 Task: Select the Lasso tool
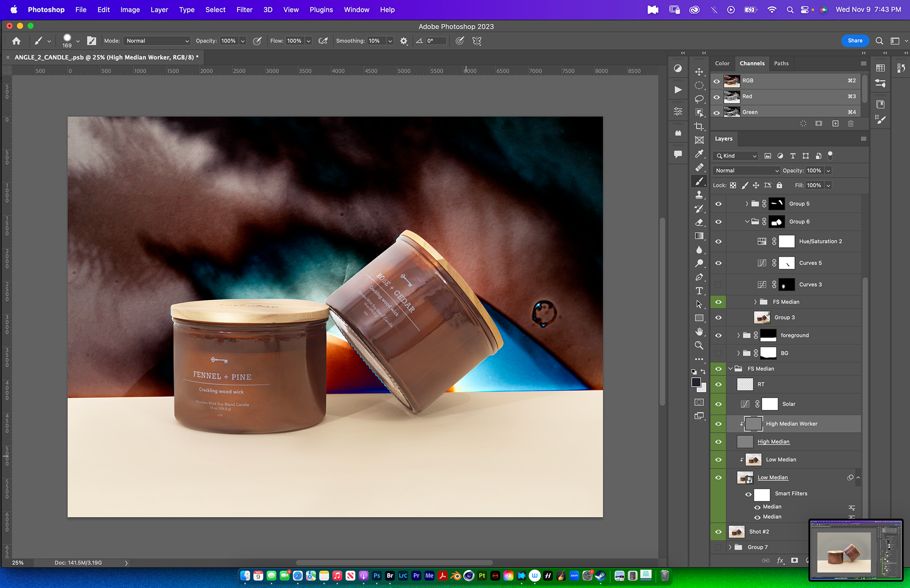coord(699,99)
